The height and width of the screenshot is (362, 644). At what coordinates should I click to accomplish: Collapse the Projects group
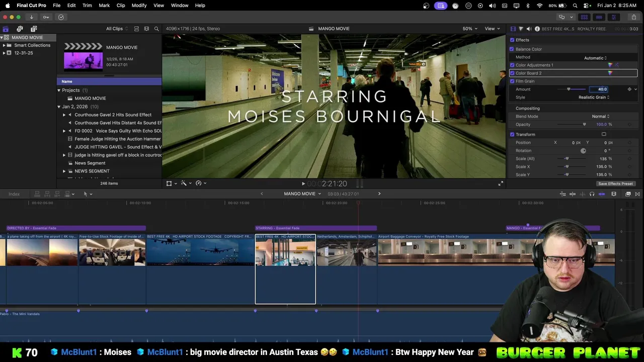pyautogui.click(x=59, y=90)
